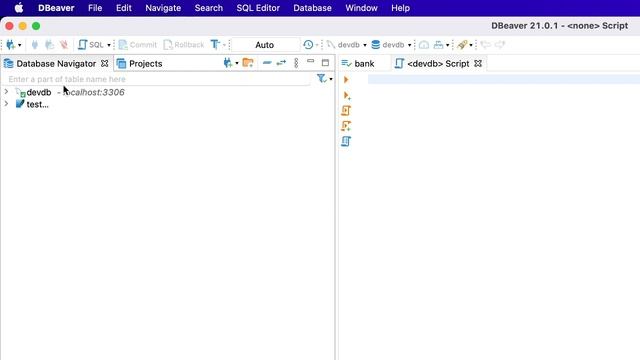Click the tools tray icon in toolbar
Viewport: 640px width, 360px height.
(438, 44)
